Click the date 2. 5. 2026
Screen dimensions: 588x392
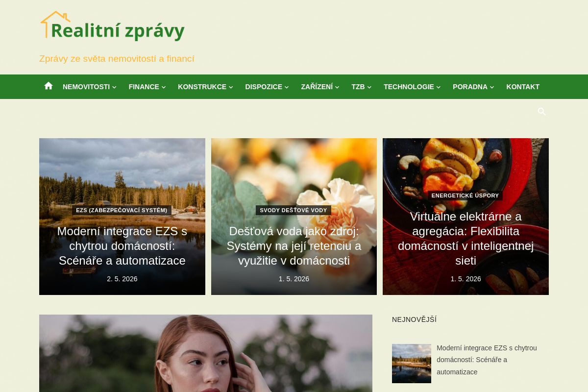[x=122, y=279]
